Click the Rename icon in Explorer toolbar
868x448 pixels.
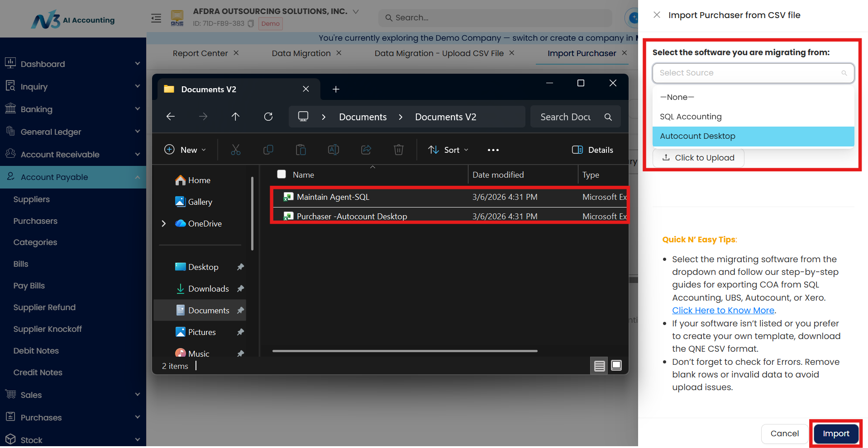click(x=334, y=150)
